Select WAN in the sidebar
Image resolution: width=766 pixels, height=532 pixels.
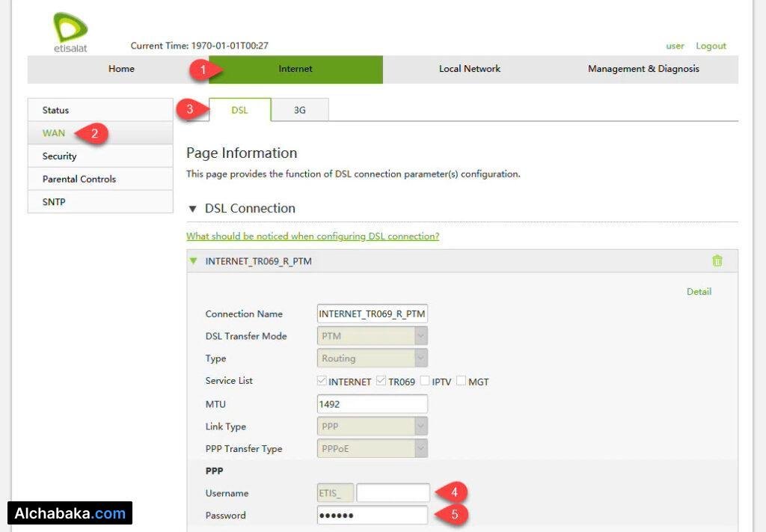click(53, 132)
